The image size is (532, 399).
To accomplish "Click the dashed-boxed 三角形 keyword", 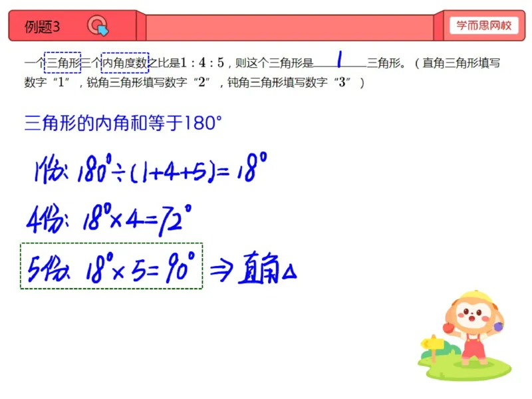I will pos(63,63).
